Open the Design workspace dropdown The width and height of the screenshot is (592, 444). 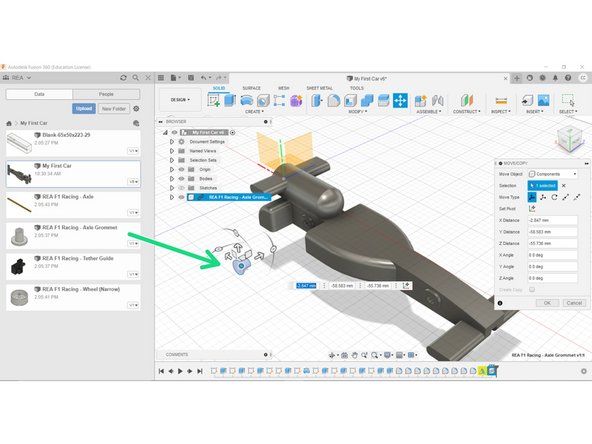180,100
